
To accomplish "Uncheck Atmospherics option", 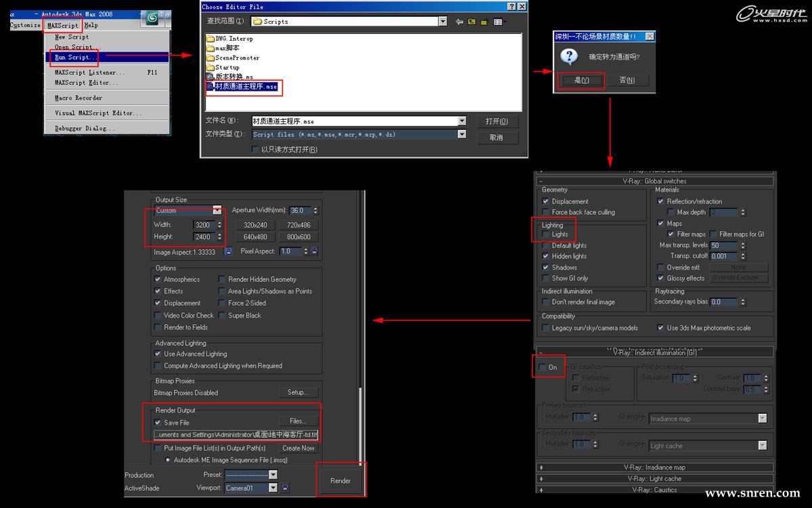I will pyautogui.click(x=158, y=279).
